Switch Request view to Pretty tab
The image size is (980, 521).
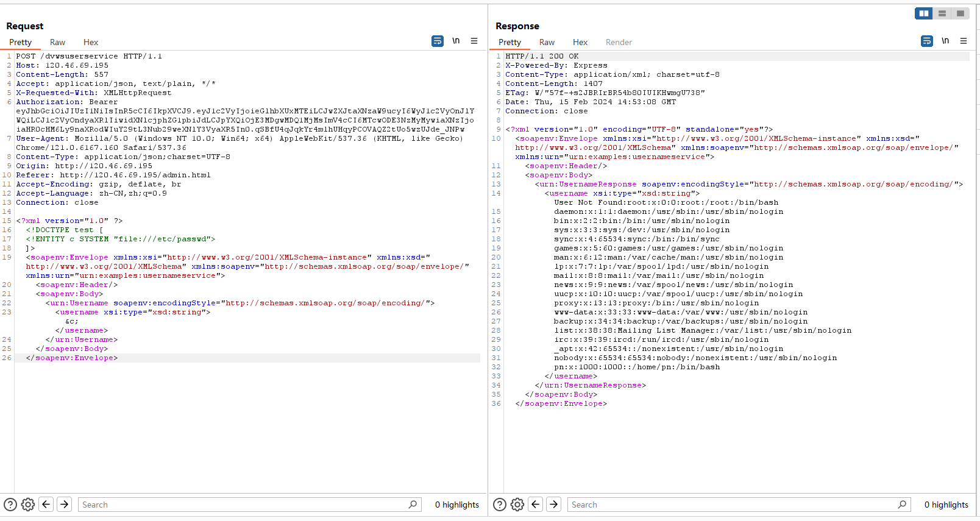tap(20, 42)
